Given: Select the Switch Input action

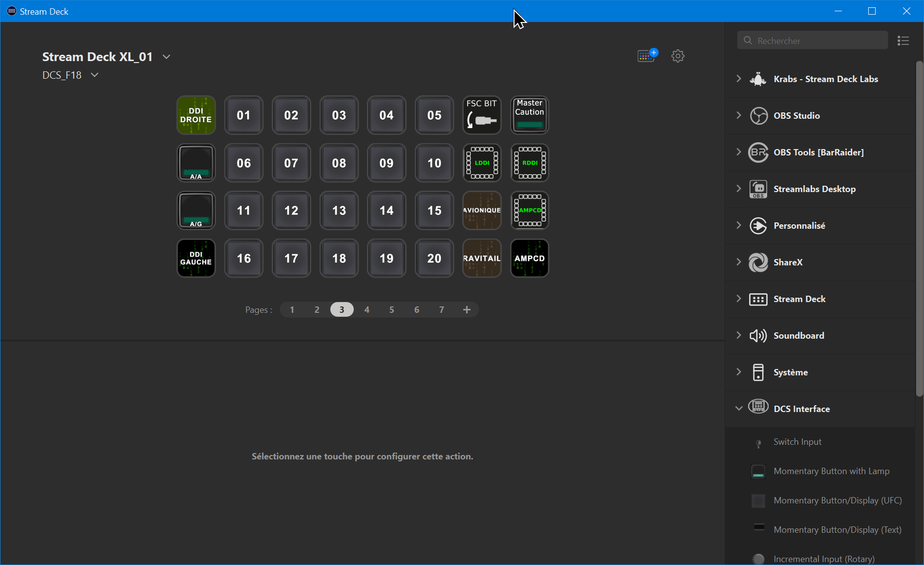Looking at the screenshot, I should [797, 442].
